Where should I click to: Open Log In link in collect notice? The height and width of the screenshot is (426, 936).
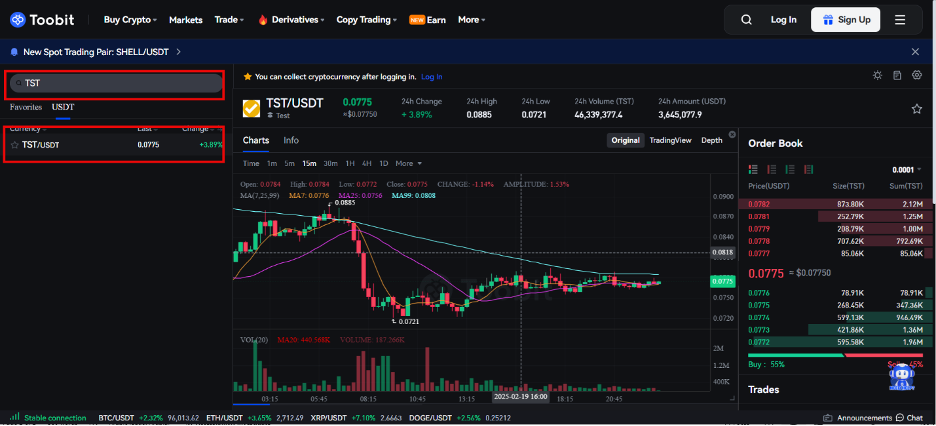pos(432,77)
